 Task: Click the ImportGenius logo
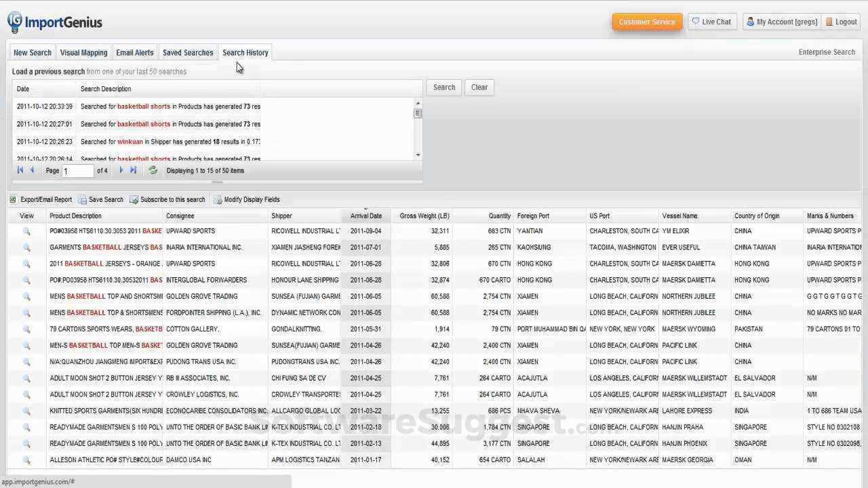coord(54,22)
